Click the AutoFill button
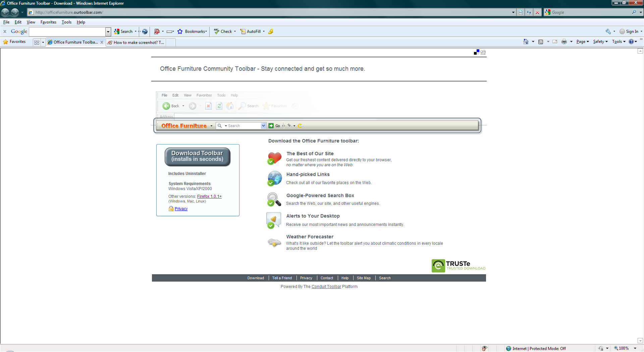644x352 pixels. pyautogui.click(x=251, y=32)
